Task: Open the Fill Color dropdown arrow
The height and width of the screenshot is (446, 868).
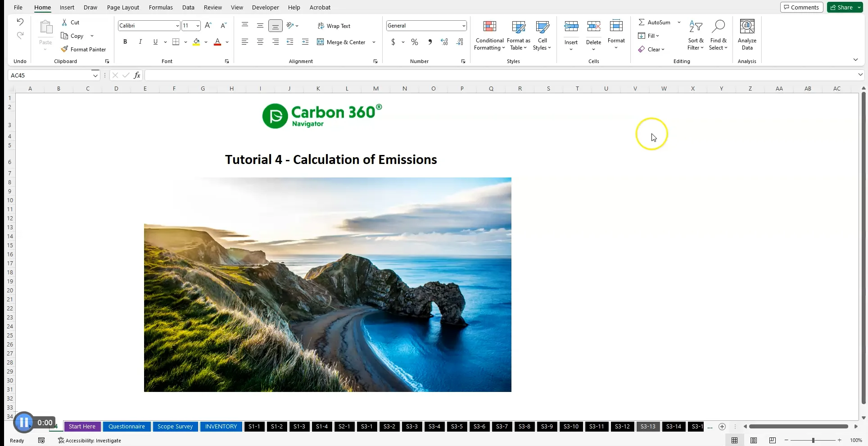Action: (x=206, y=42)
